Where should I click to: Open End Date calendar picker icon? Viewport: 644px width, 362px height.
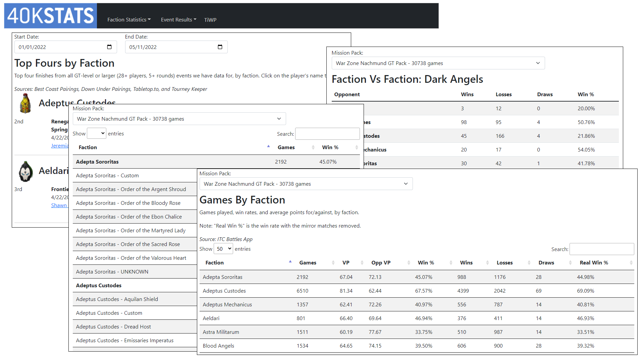[x=220, y=47]
